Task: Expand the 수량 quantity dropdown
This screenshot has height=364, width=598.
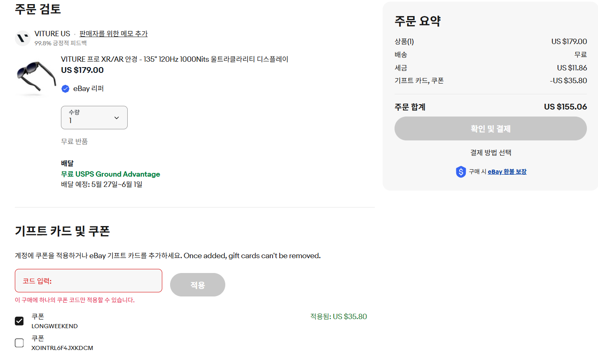Action: coord(94,117)
